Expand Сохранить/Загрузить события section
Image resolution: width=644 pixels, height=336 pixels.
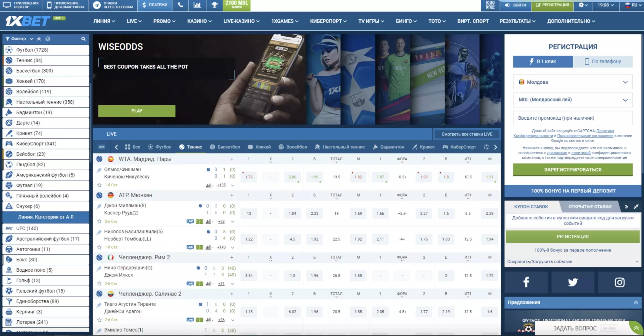point(573,262)
